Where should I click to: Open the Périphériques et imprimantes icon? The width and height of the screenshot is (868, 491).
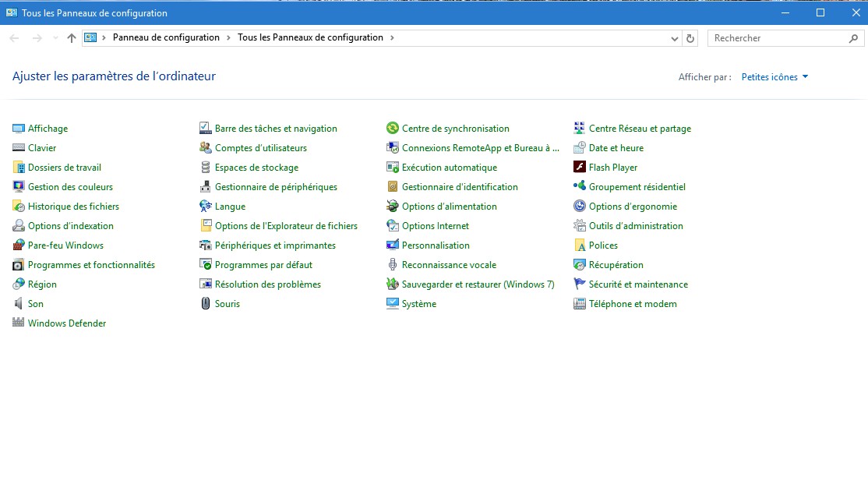pyautogui.click(x=206, y=245)
